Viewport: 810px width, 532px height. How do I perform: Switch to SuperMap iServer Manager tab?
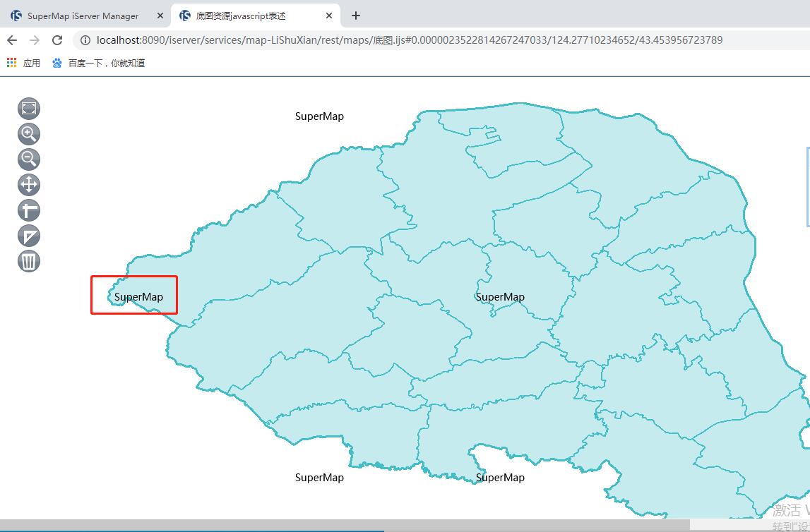(83, 16)
